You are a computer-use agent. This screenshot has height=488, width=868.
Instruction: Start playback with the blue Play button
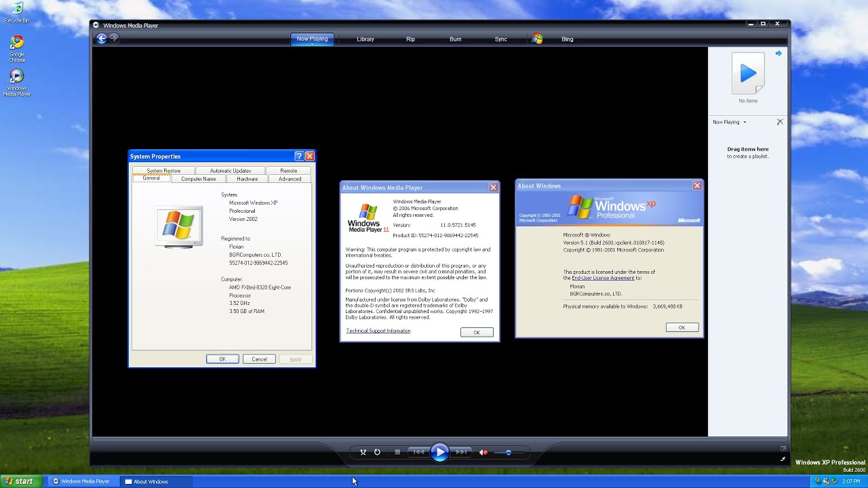[x=439, y=452]
